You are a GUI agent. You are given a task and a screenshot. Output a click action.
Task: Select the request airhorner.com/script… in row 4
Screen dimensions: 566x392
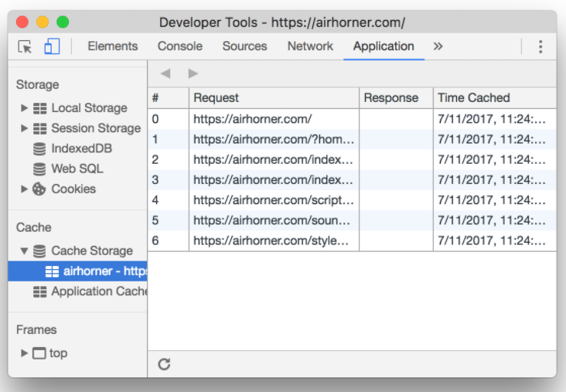click(274, 200)
